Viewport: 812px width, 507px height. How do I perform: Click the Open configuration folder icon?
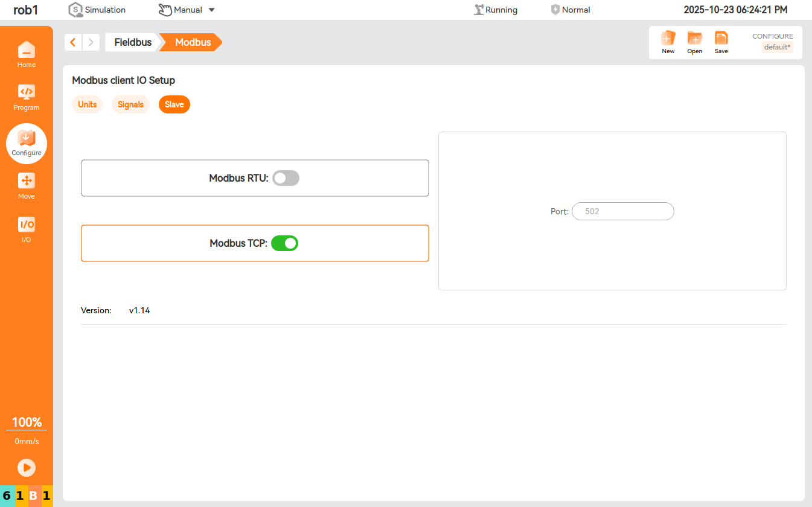(x=695, y=39)
